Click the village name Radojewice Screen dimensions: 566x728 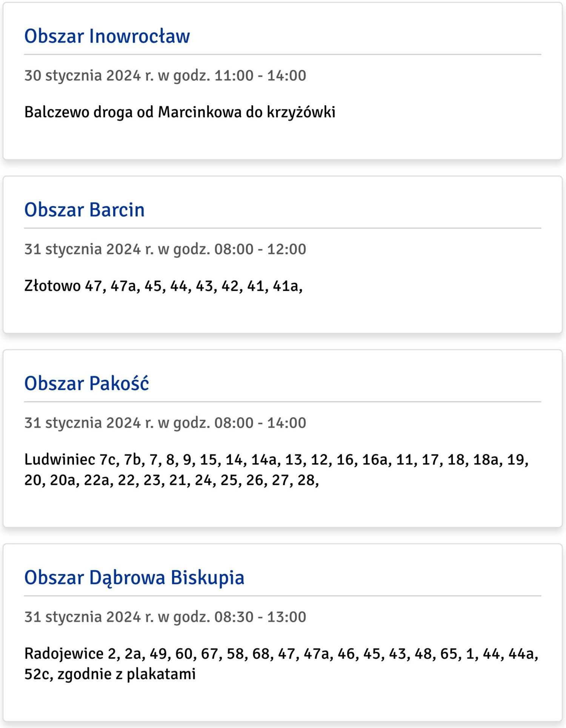click(64, 654)
